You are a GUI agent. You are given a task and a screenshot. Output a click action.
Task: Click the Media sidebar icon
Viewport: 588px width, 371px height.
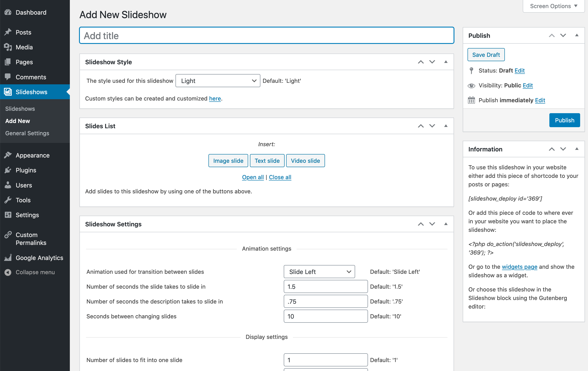8,47
